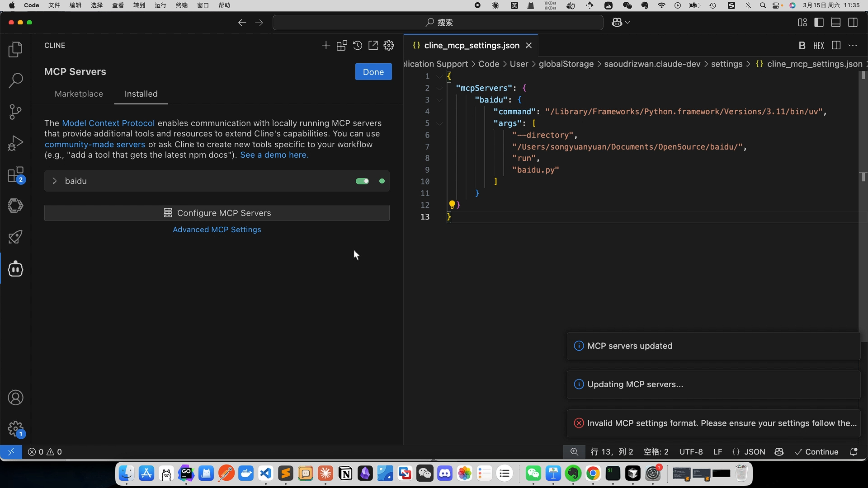Click the settings breadcrumb segment
The width and height of the screenshot is (868, 488).
click(726, 64)
